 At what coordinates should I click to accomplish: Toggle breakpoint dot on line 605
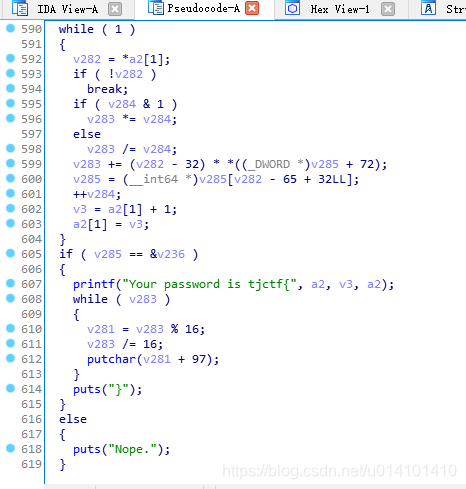pyautogui.click(x=11, y=254)
